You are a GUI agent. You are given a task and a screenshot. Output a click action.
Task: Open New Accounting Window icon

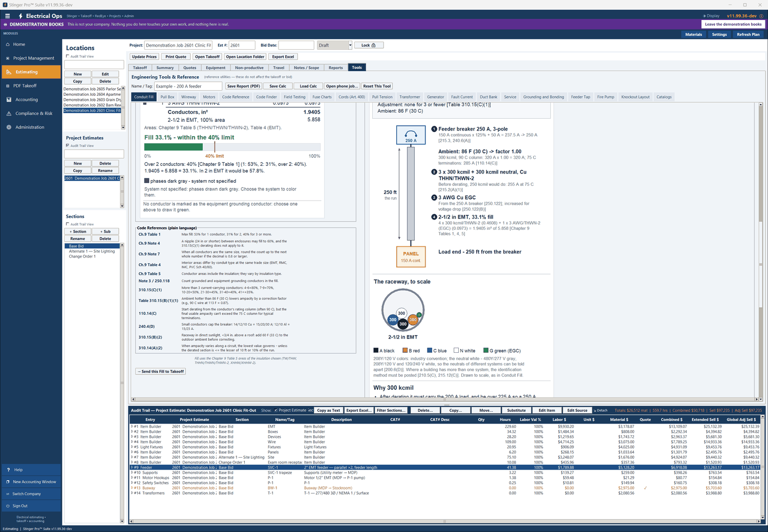pyautogui.click(x=8, y=482)
